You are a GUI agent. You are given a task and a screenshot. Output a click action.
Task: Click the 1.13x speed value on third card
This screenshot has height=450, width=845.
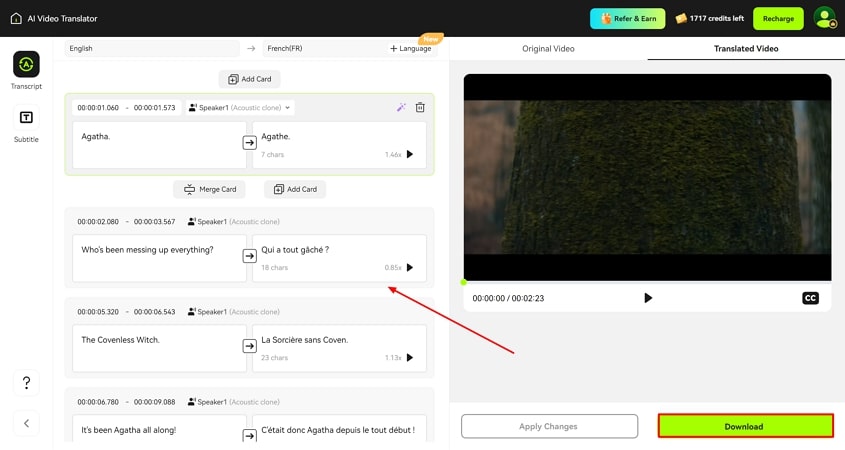(x=393, y=358)
